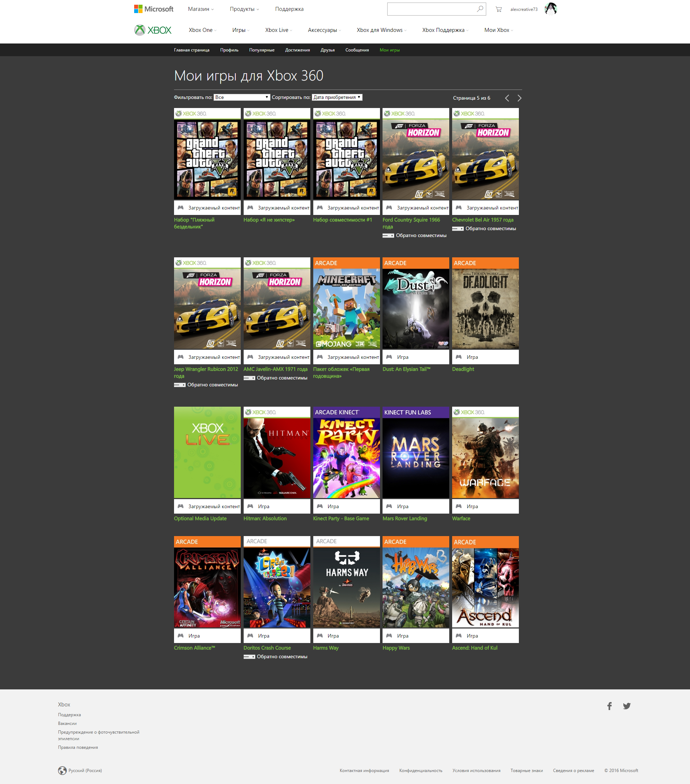The width and height of the screenshot is (690, 784).
Task: Open the Достижения tab
Action: point(297,50)
